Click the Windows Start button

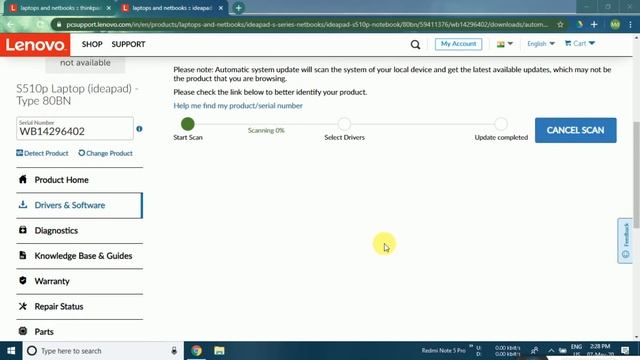(11, 351)
